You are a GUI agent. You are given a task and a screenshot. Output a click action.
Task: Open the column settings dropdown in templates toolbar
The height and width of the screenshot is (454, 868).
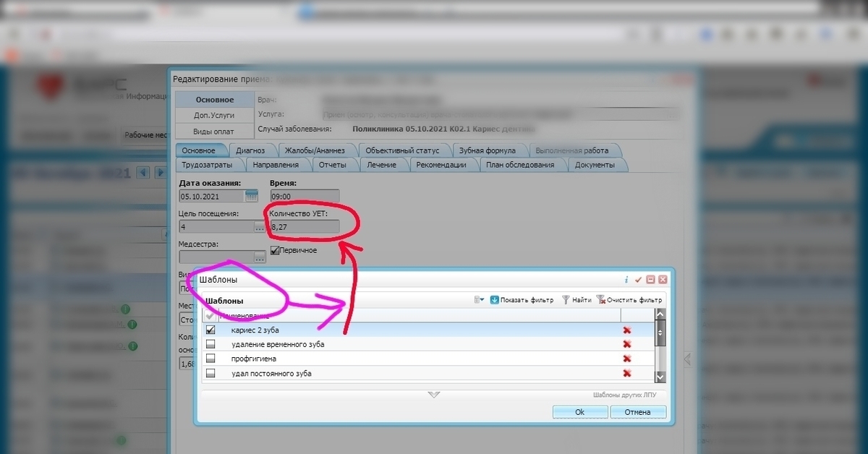click(x=479, y=300)
